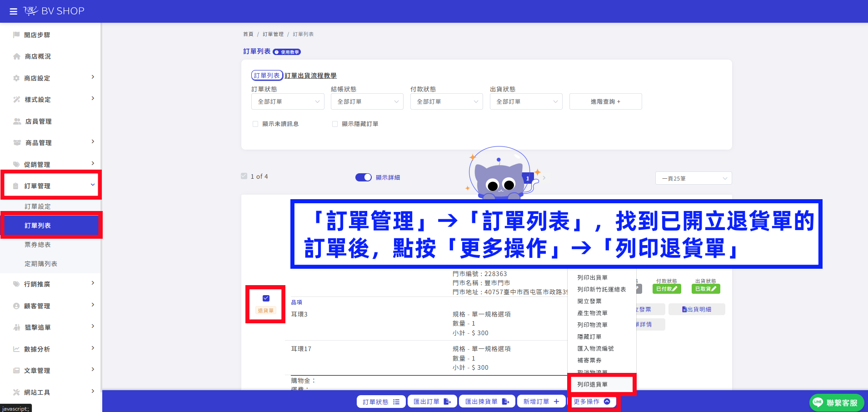868x412 pixels.
Task: Uncheck the order checkbox above 退貨單 tag
Action: (x=266, y=298)
